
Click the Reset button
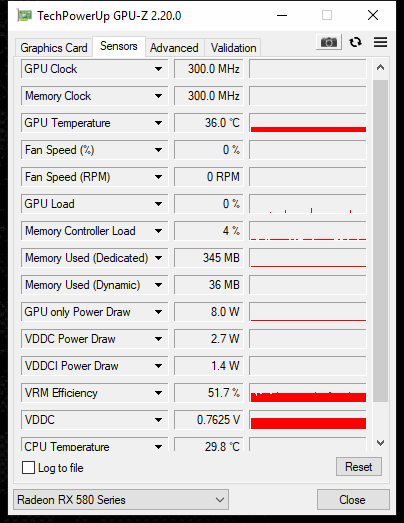coord(359,467)
